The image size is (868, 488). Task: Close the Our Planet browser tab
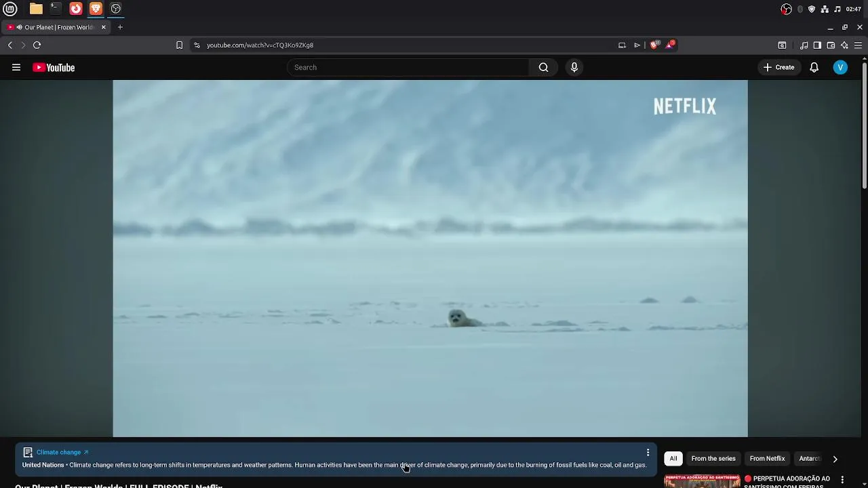tap(103, 27)
